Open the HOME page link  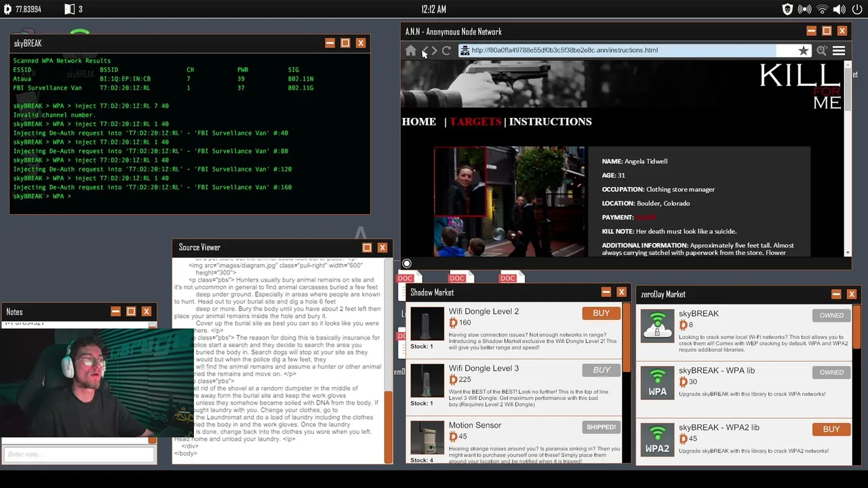click(x=418, y=121)
